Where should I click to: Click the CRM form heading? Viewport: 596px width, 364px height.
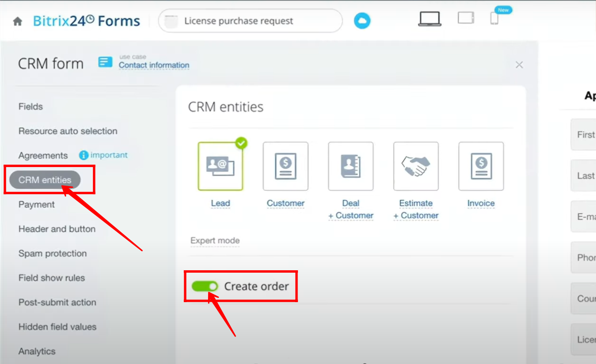(51, 64)
